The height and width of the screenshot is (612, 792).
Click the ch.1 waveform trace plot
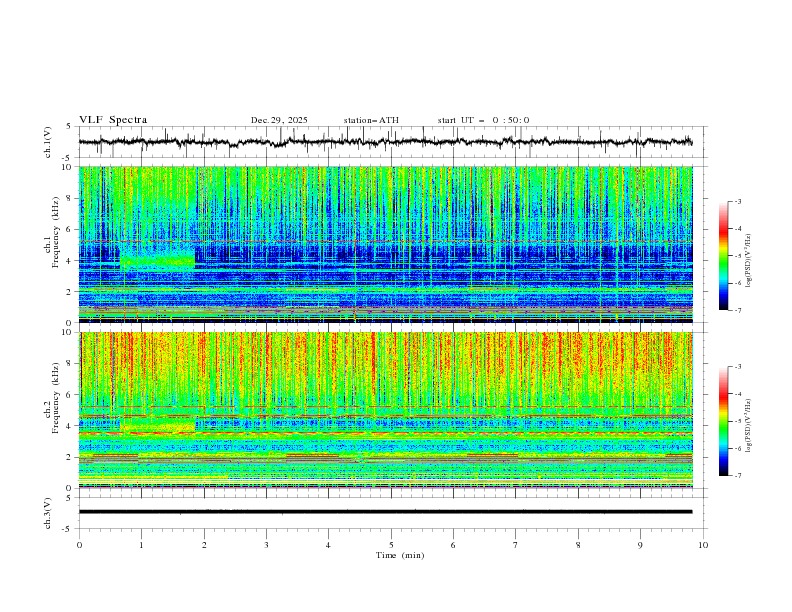pos(385,142)
